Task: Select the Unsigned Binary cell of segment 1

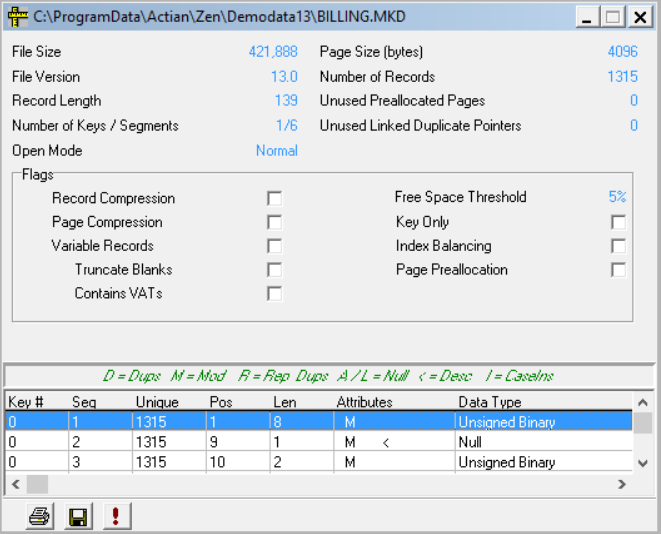Action: pos(544,422)
